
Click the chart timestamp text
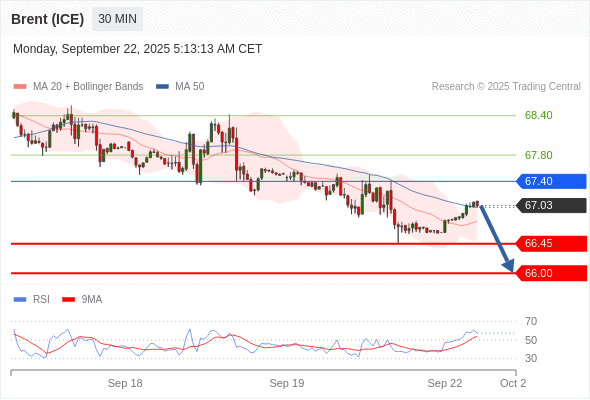[x=137, y=49]
